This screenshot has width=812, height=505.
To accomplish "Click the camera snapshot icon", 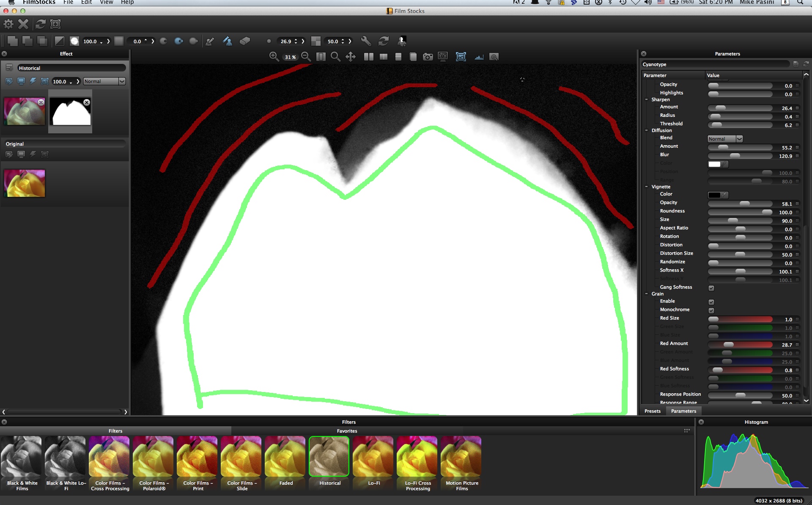I will coord(428,57).
